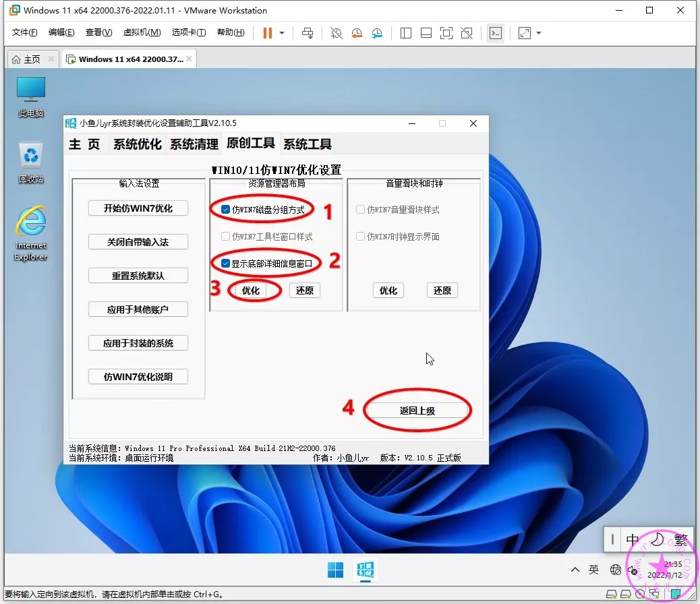Screen dimensions: 700x604
Task: Take a snapshot of the virtual machine
Action: click(x=336, y=33)
